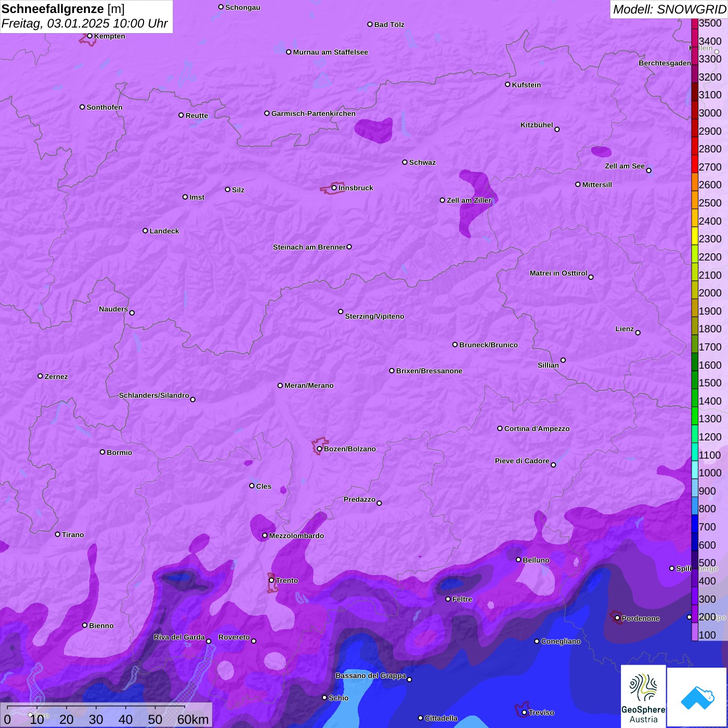Click the Schlanders/Silandro label
The height and width of the screenshot is (728, 728).
point(154,395)
